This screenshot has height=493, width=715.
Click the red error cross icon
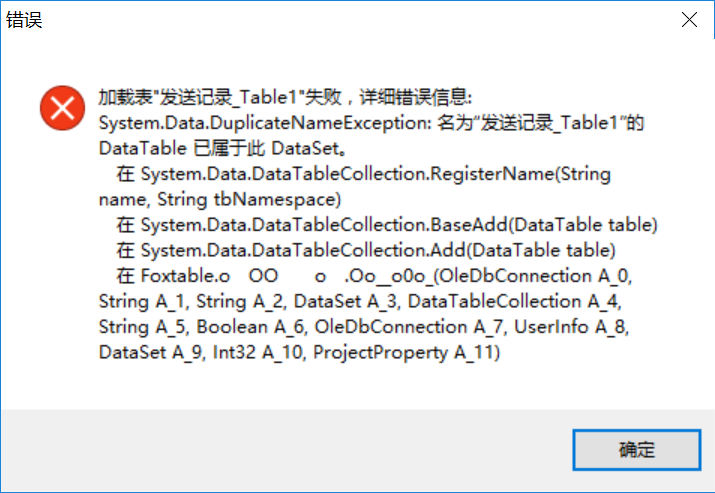click(62, 108)
